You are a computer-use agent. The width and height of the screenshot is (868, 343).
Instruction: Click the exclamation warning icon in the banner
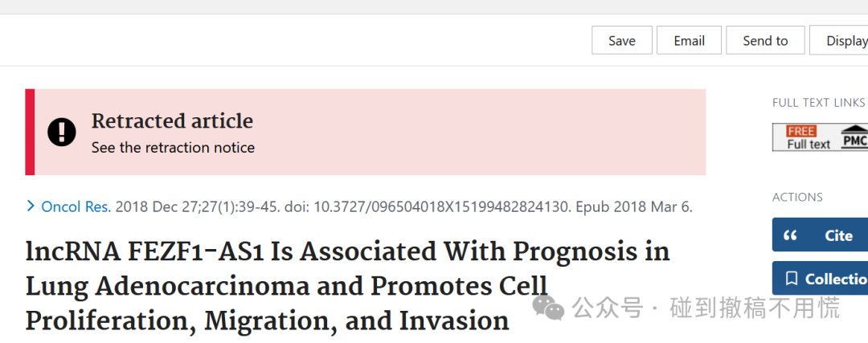pos(61,133)
